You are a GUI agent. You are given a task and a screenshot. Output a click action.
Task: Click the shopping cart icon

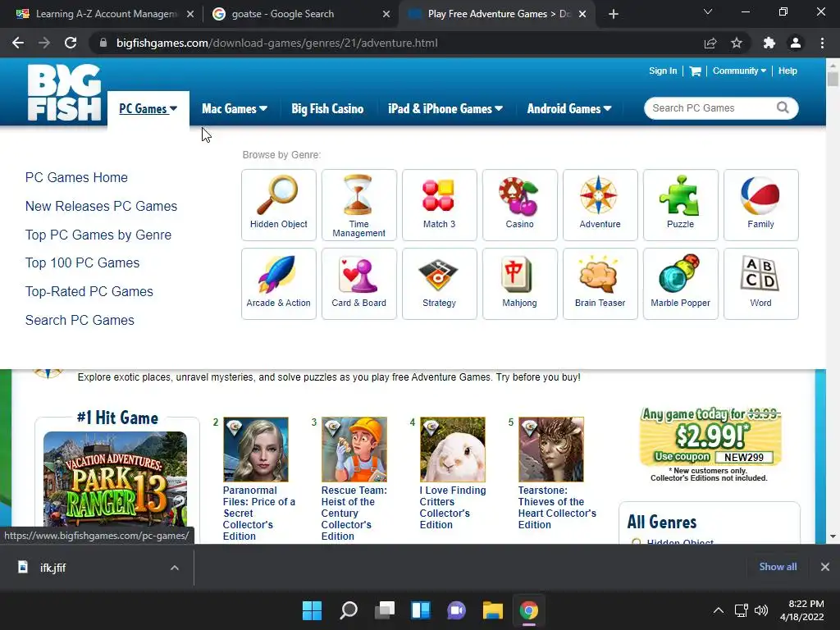(695, 71)
